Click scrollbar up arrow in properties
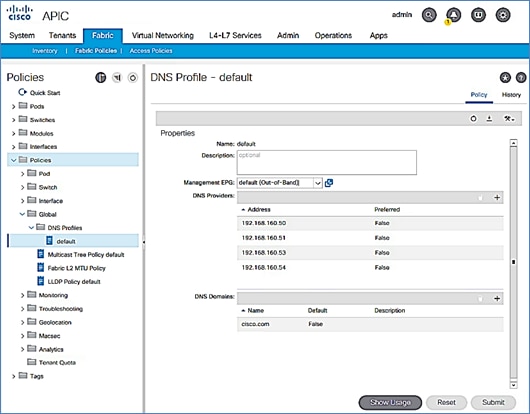Screen dimensions: 530x414 click(x=513, y=143)
